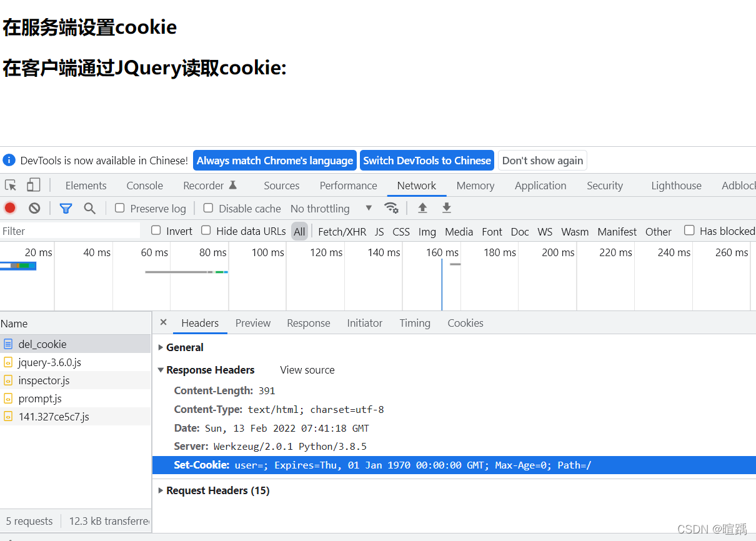Switch to the Response tab

(x=309, y=323)
